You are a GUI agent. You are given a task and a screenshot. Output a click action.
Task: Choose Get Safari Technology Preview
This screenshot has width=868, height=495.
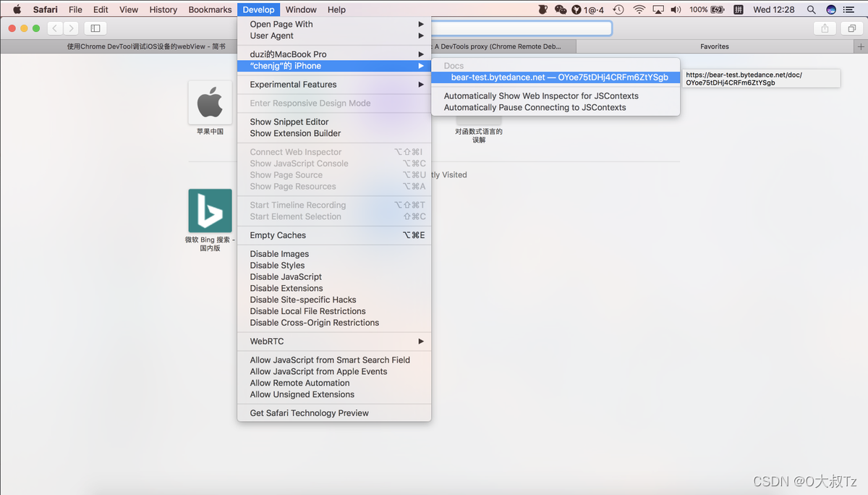[x=335, y=413]
